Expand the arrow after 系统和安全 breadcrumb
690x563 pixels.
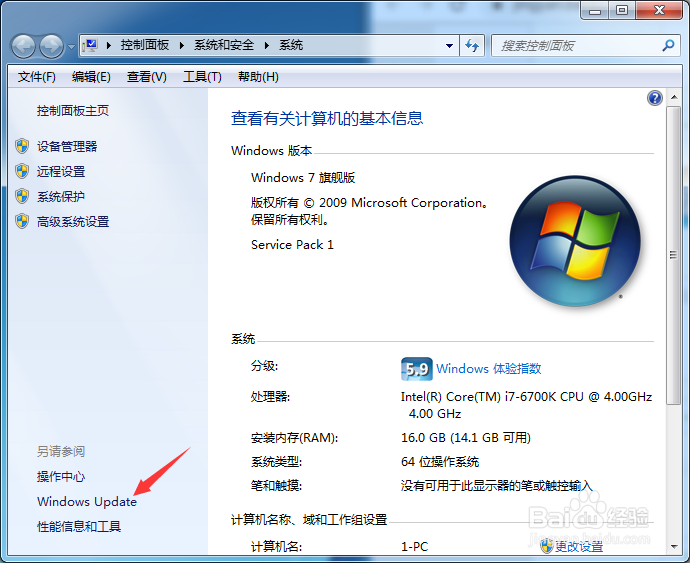[267, 45]
